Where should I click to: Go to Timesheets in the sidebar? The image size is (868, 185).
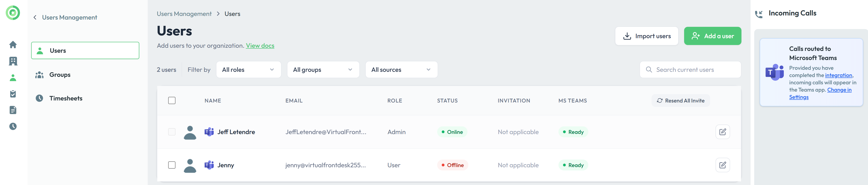pyautogui.click(x=66, y=98)
